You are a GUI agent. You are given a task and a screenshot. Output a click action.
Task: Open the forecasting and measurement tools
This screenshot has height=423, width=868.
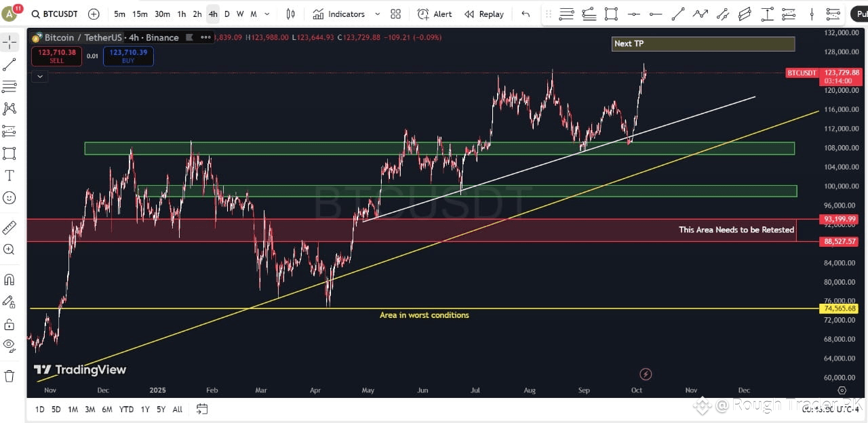click(x=9, y=131)
